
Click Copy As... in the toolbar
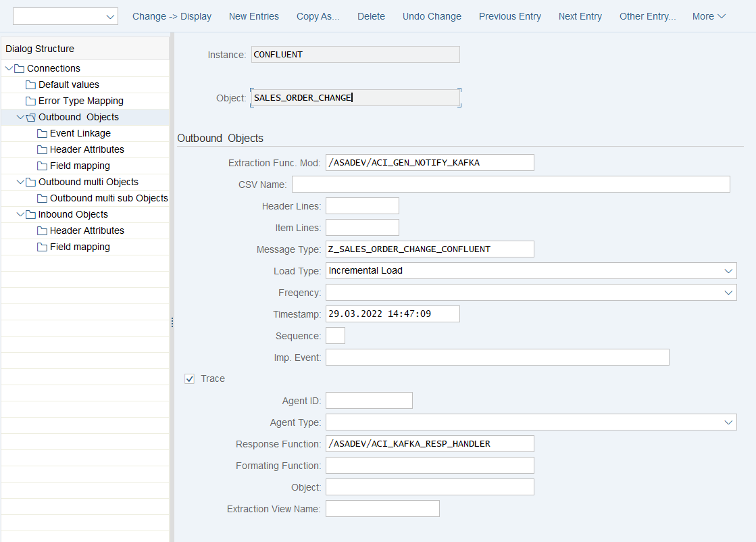[x=318, y=16]
